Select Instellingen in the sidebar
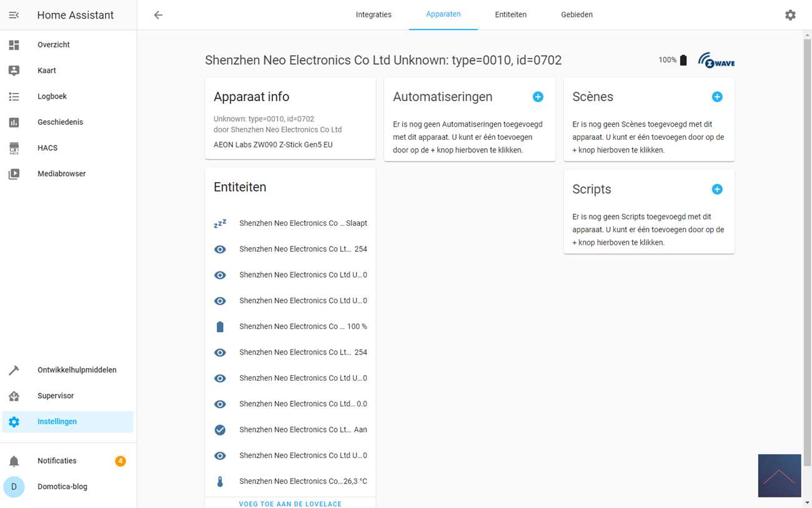The image size is (812, 508). 68,422
